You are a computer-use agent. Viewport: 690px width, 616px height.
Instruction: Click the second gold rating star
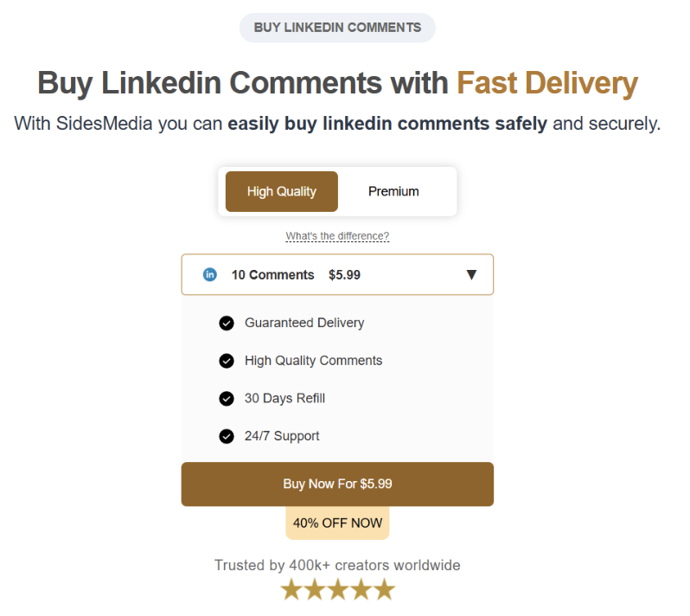[315, 590]
